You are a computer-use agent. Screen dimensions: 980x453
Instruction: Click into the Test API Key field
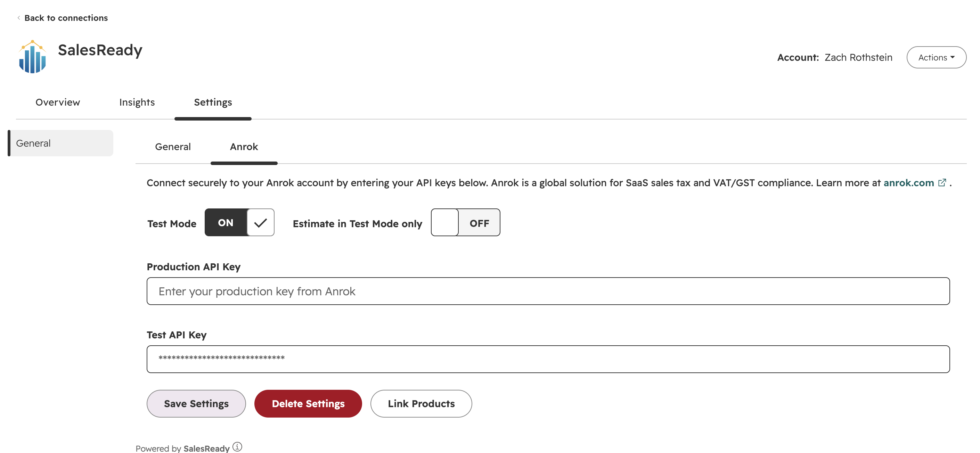pos(548,359)
